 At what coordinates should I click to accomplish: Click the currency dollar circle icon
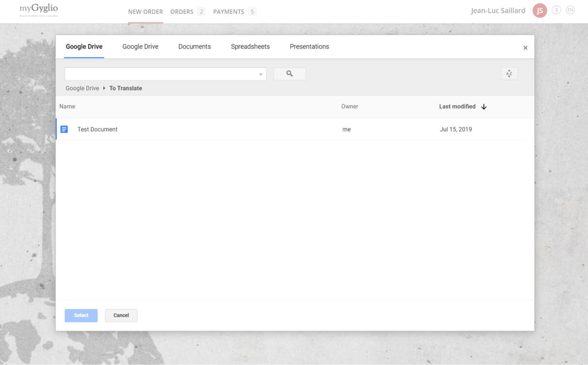556,10
